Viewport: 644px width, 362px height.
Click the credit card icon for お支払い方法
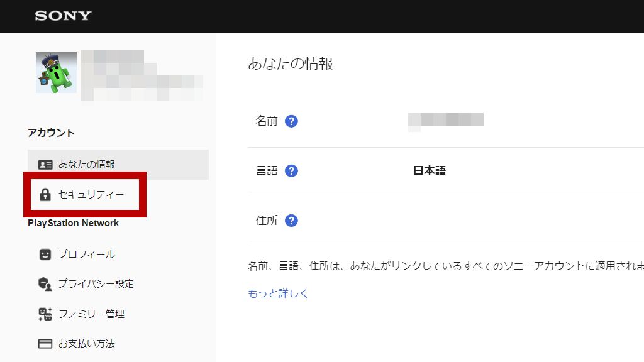coord(45,344)
